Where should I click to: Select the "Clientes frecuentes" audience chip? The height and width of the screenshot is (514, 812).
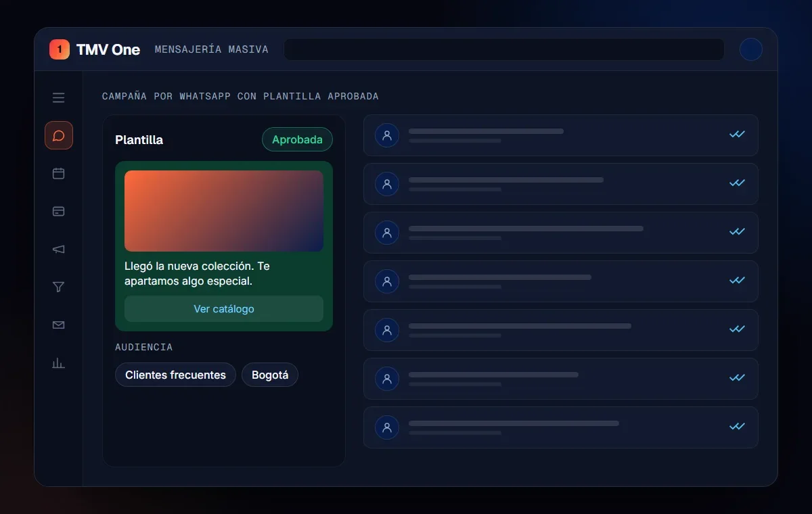tap(175, 375)
